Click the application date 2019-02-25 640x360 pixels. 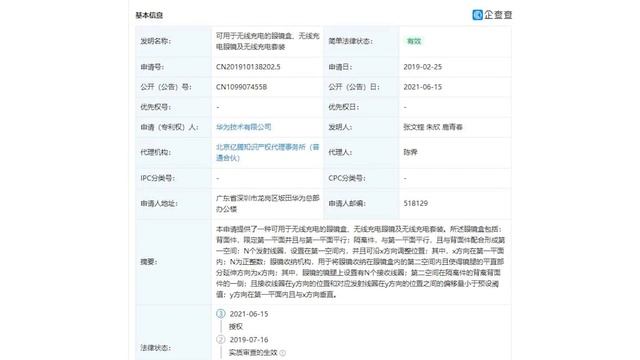[422, 67]
